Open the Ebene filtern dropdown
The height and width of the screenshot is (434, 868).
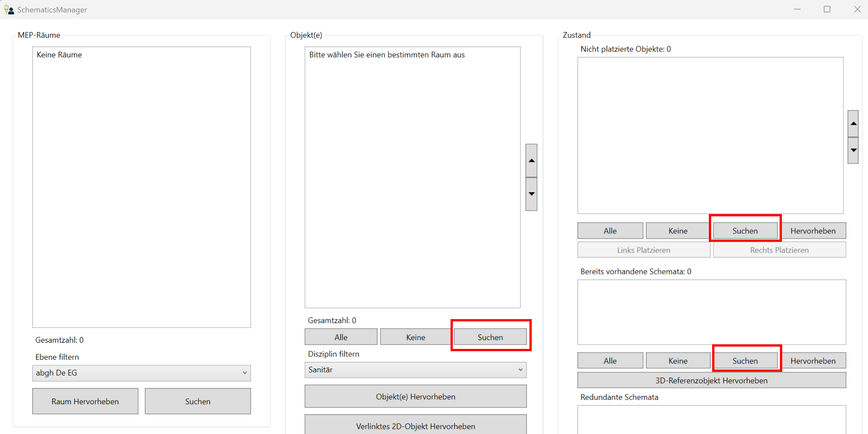click(x=141, y=373)
